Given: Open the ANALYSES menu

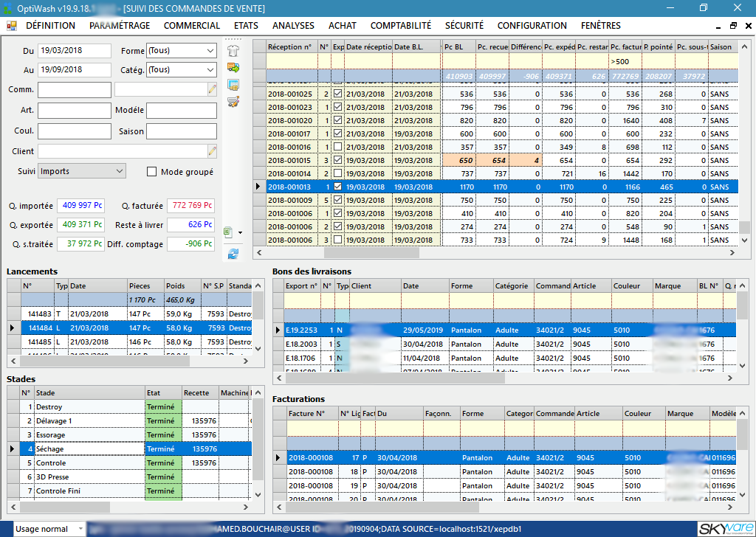Looking at the screenshot, I should (x=293, y=26).
